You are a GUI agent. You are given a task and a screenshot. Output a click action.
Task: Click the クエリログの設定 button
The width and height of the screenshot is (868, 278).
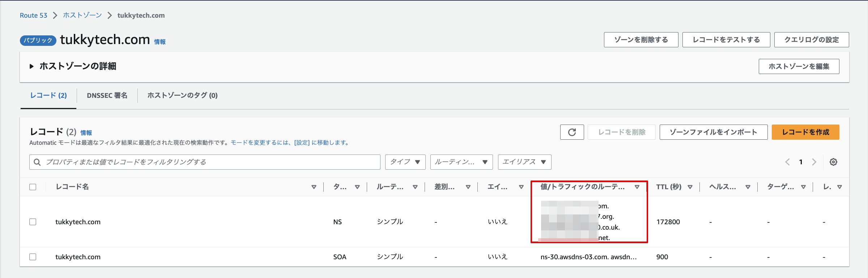[812, 40]
